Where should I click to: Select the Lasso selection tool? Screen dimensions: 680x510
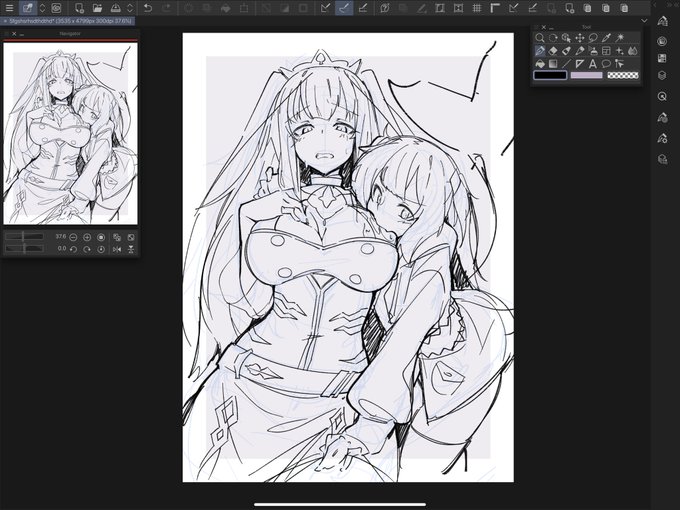coord(593,38)
